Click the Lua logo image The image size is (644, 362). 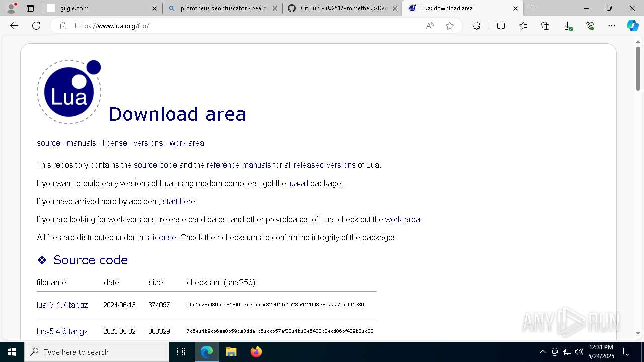coord(69,92)
